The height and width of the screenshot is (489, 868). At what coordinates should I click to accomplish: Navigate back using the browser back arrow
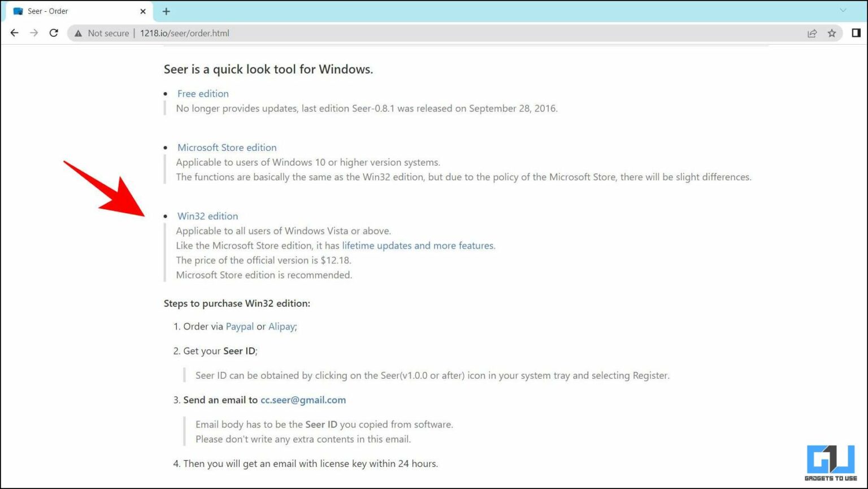pyautogui.click(x=14, y=33)
